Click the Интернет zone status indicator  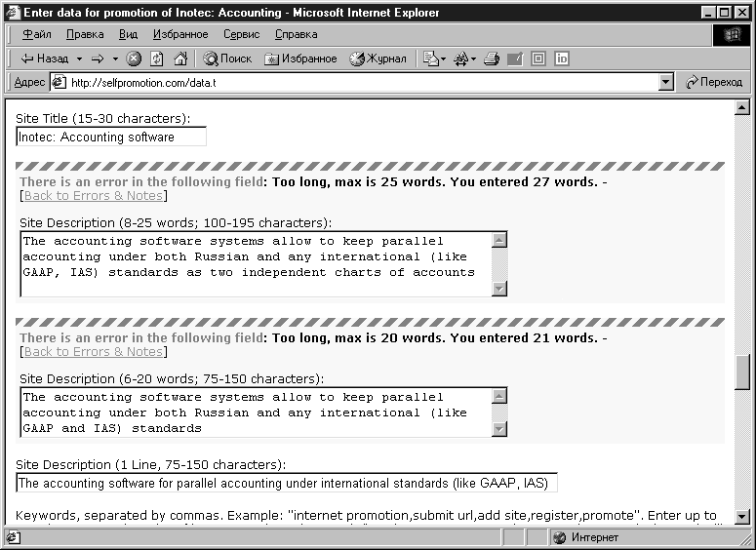(x=586, y=537)
